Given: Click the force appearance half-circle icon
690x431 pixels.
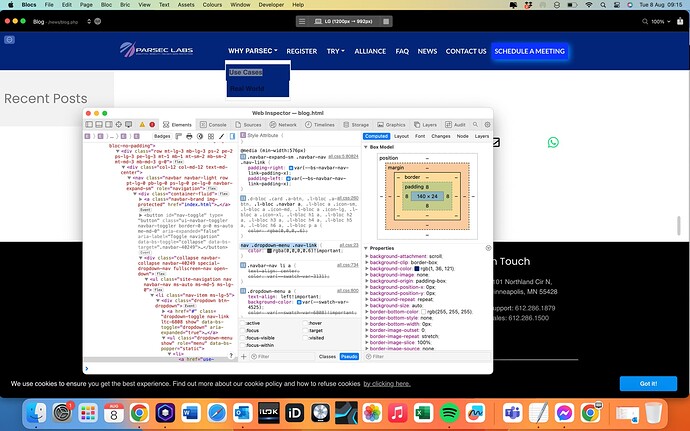Looking at the screenshot, I should point(200,136).
